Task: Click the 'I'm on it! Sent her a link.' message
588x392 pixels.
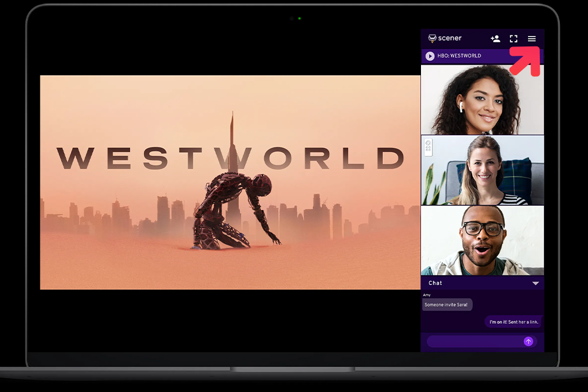Action: pyautogui.click(x=514, y=322)
